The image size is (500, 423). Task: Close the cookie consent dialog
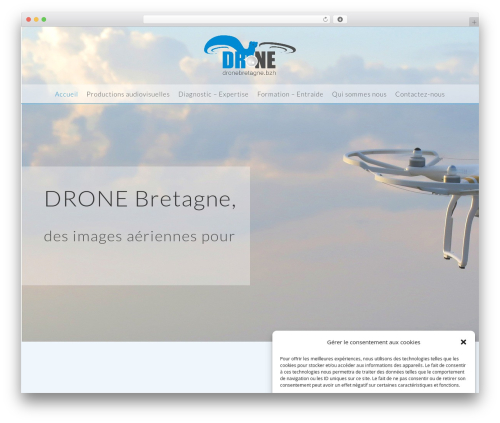(463, 342)
